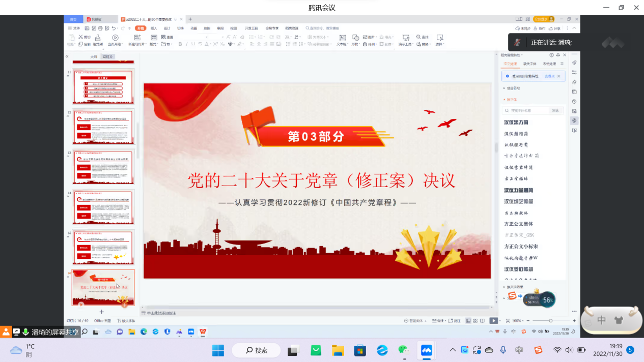Select slide 12 thumbnail
The image size is (644, 362).
(x=103, y=127)
